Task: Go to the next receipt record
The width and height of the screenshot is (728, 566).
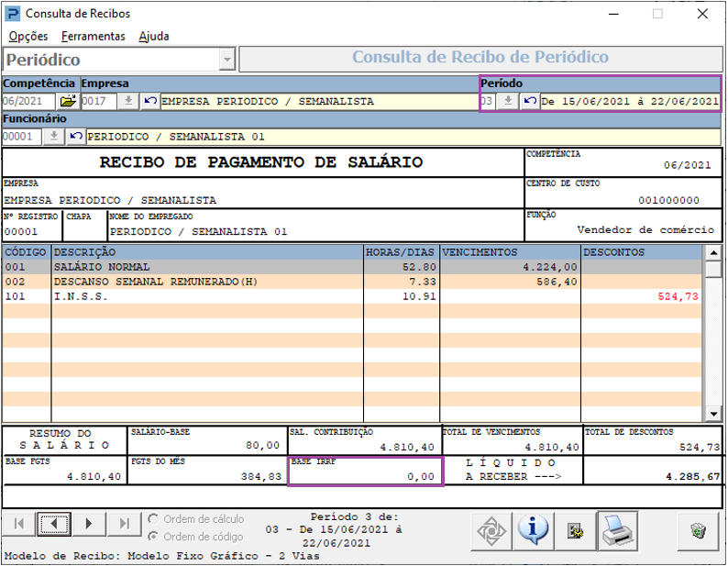Action: point(89,524)
